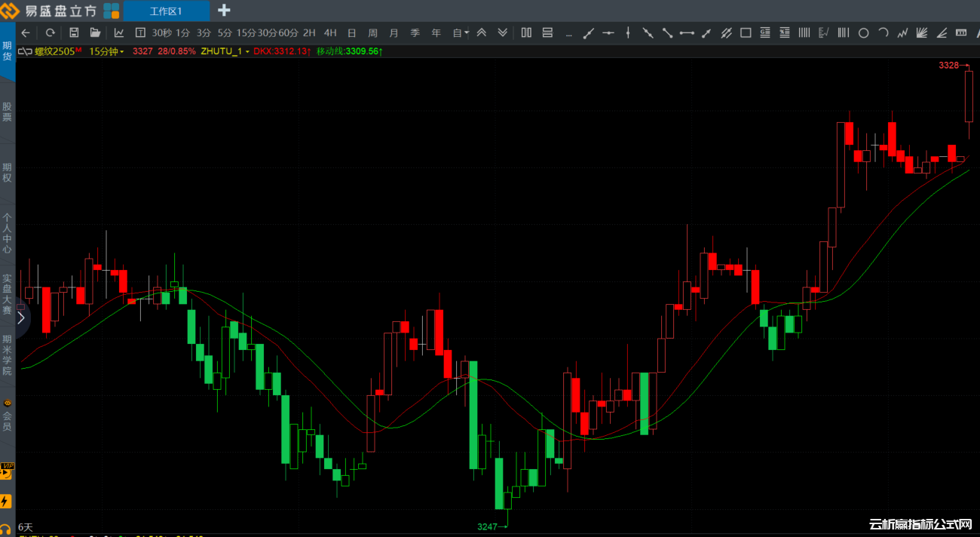Open the 实盘大赛 sidebar tab
This screenshot has width=980, height=537.
click(8, 294)
